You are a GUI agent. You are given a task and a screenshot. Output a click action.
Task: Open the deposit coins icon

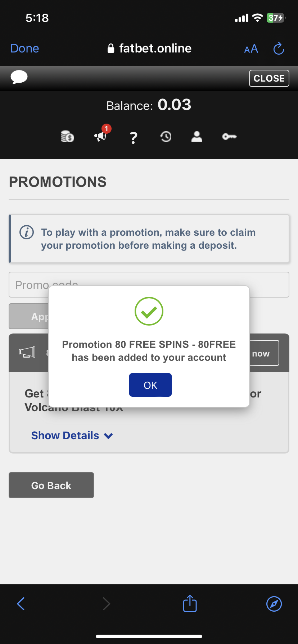67,137
